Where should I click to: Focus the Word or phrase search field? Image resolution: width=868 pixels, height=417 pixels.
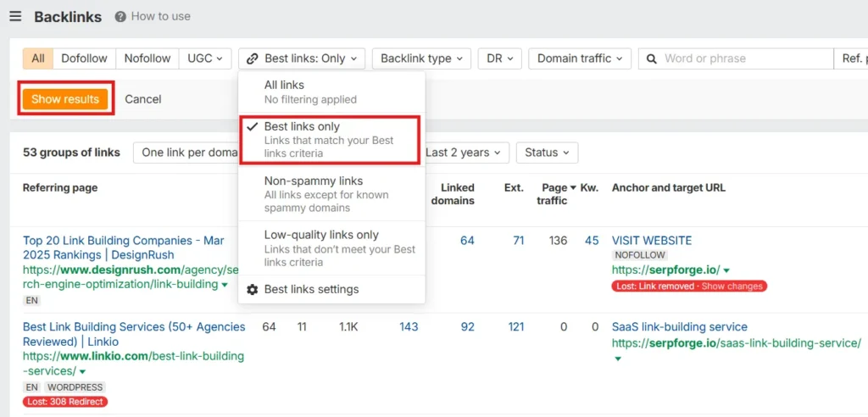click(x=737, y=58)
